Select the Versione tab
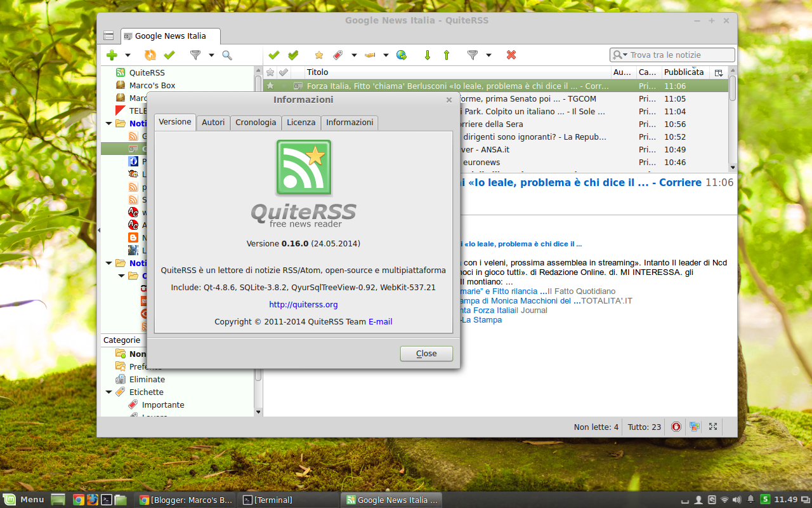 [x=175, y=122]
